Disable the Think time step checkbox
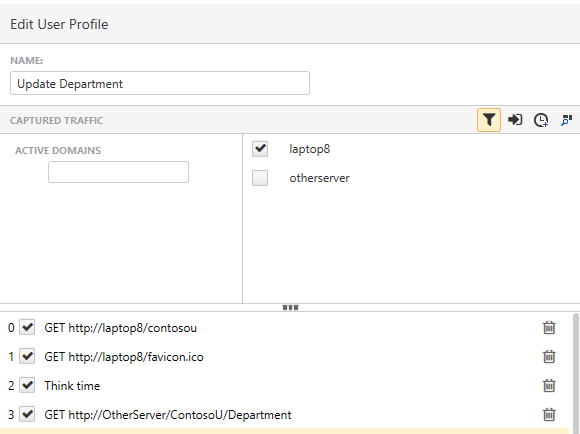Viewport: 580px width, 434px height. [x=27, y=386]
